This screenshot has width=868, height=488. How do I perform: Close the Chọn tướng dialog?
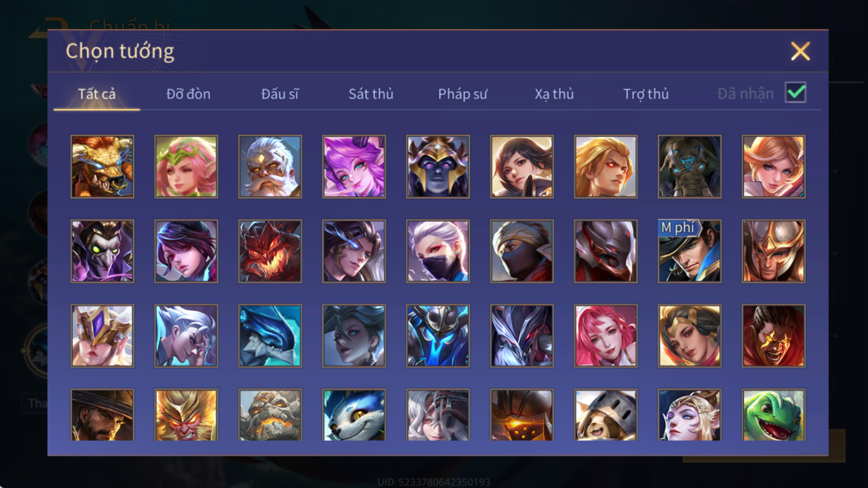coord(800,51)
